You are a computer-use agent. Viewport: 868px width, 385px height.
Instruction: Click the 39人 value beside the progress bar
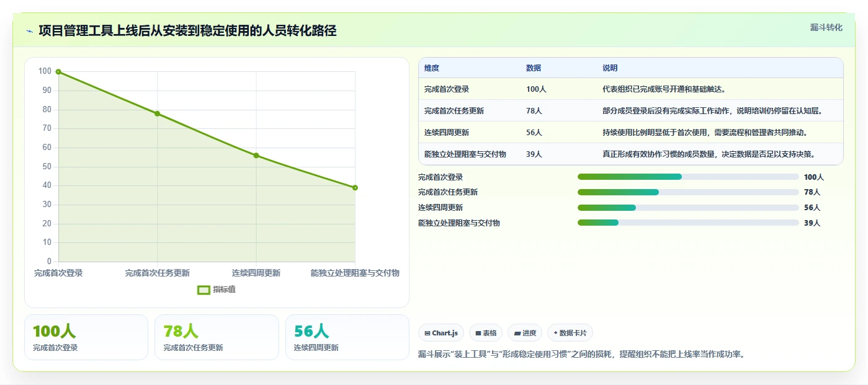click(x=812, y=223)
